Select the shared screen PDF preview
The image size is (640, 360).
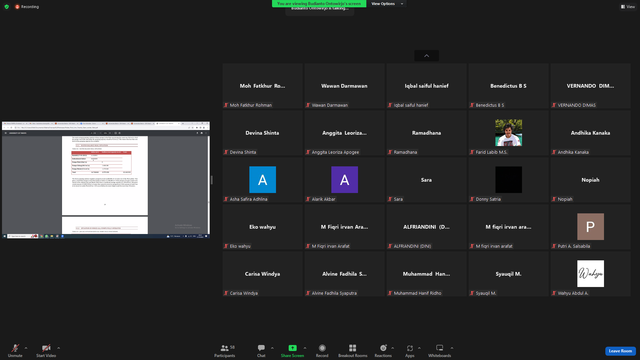106,180
